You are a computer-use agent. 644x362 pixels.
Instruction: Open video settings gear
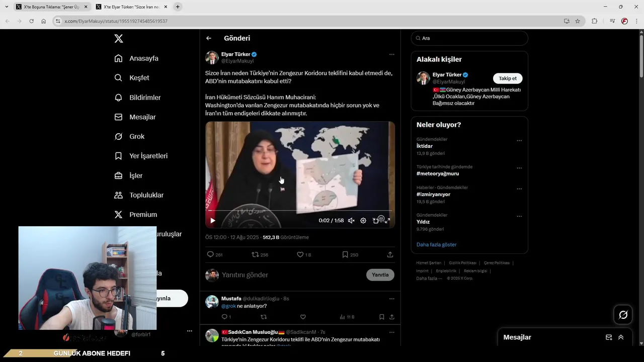[x=363, y=220]
